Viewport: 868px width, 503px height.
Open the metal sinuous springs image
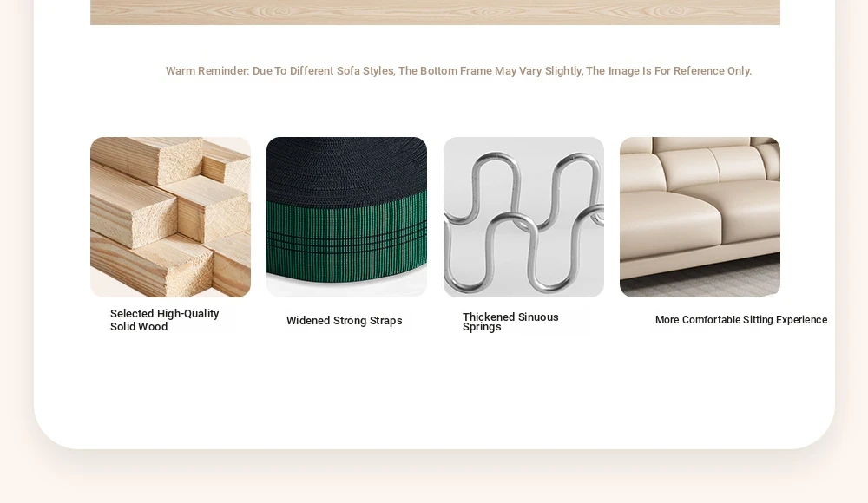(x=523, y=217)
